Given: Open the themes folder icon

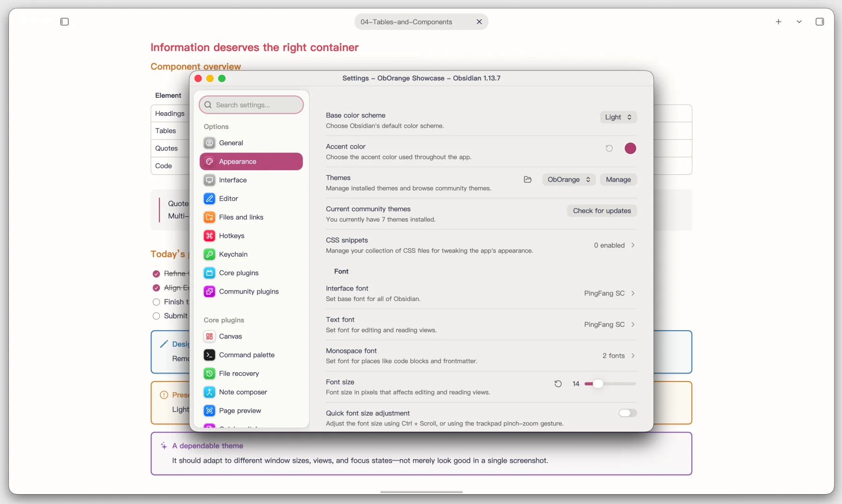Looking at the screenshot, I should coord(528,180).
